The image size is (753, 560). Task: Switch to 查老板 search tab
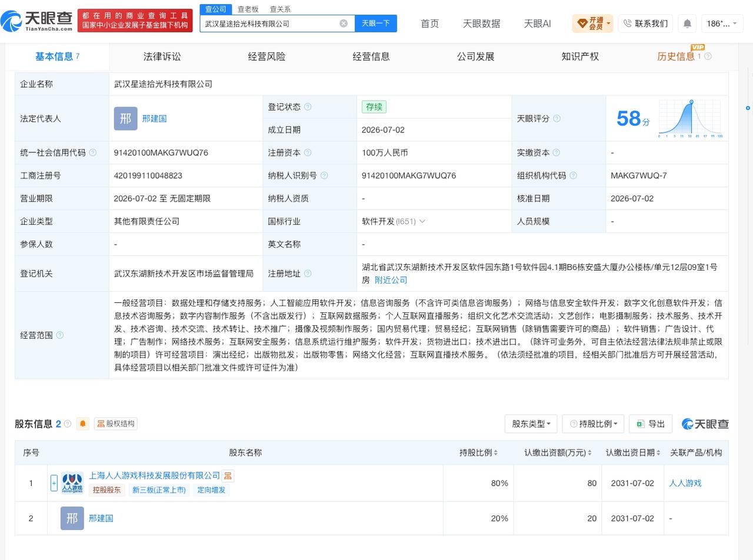pos(248,9)
